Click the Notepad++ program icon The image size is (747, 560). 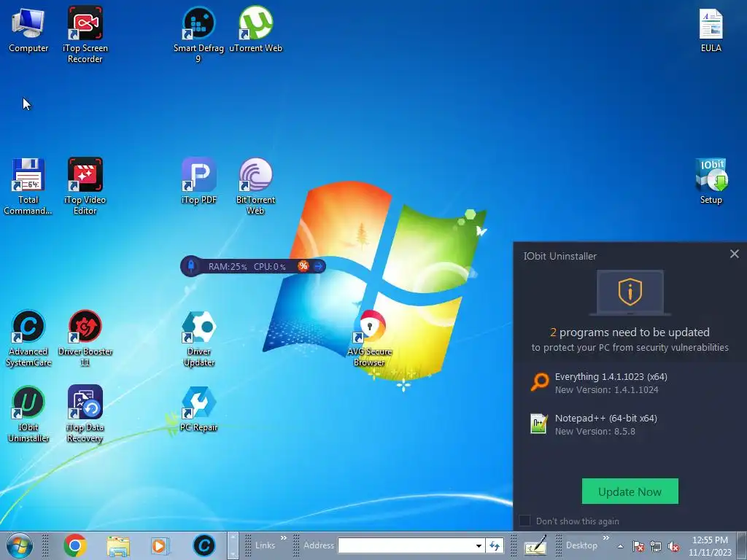click(539, 424)
